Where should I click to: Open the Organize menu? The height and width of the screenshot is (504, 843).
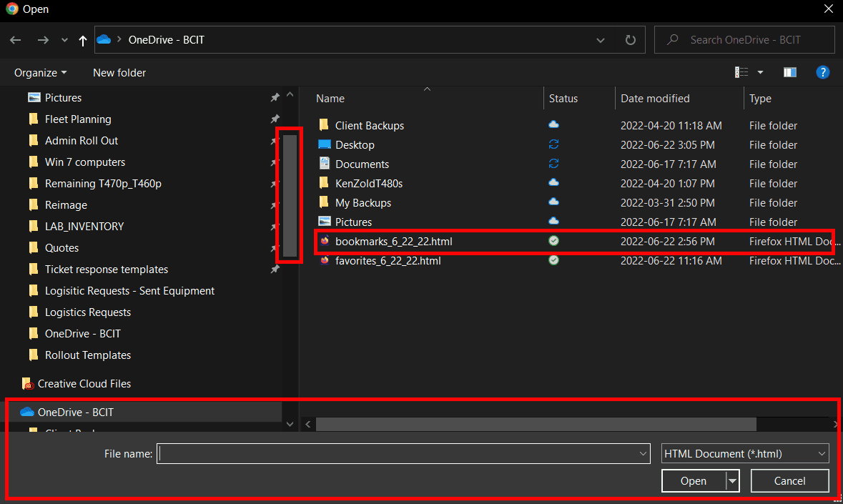(40, 73)
